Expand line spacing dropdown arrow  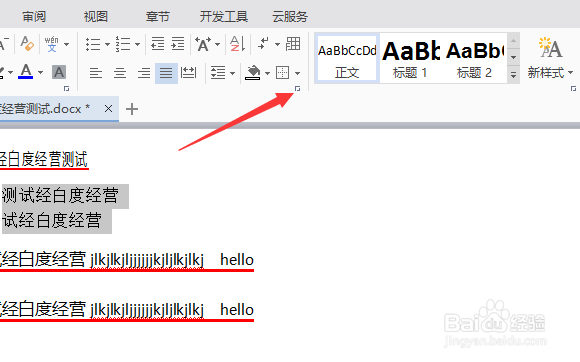(232, 73)
